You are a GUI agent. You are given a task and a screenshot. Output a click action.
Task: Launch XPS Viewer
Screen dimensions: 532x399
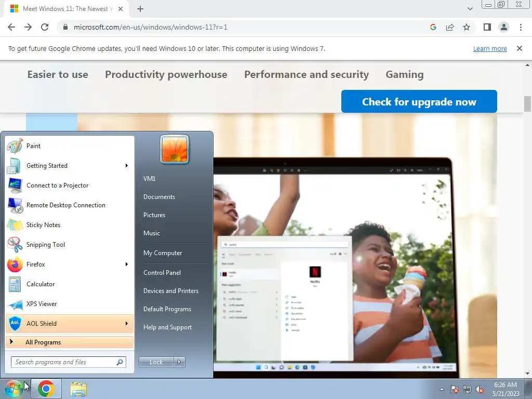click(x=70, y=304)
